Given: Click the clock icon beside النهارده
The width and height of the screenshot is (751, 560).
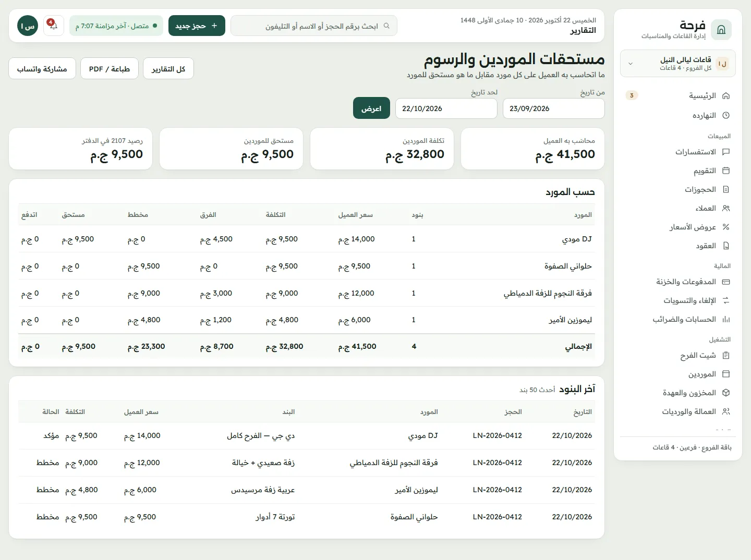Looking at the screenshot, I should [x=726, y=115].
